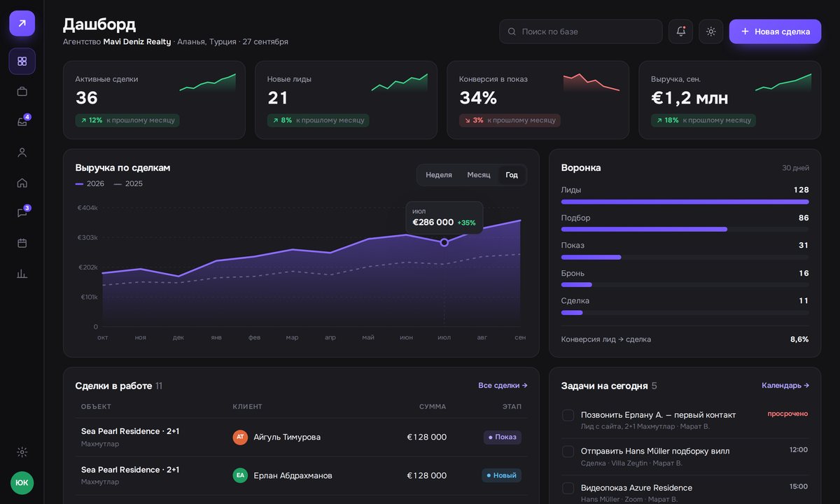This screenshot has height=504, width=840.
Task: Click the ЮК user avatar
Action: point(22,483)
